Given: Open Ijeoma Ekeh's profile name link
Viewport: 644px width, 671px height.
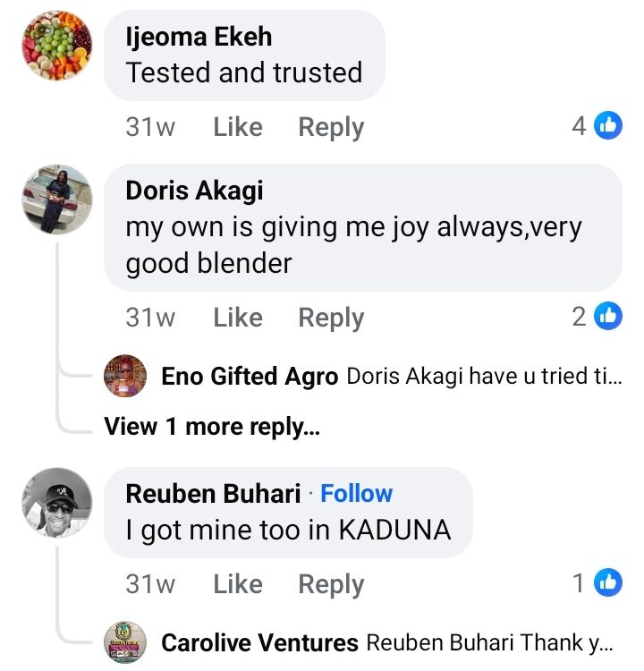Looking at the screenshot, I should point(199,37).
